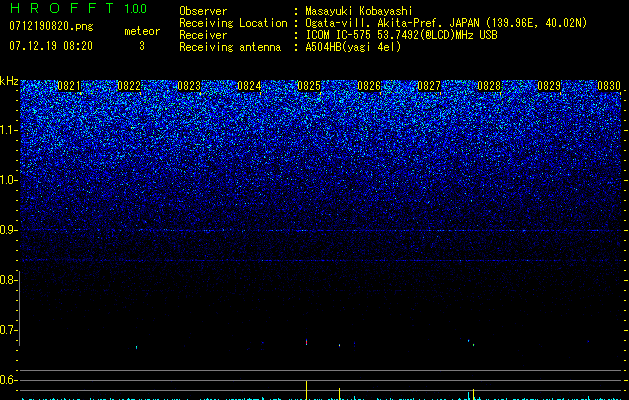Click the observer name Masayuki Kobayashi
This screenshot has height=400, width=629.
click(x=359, y=11)
